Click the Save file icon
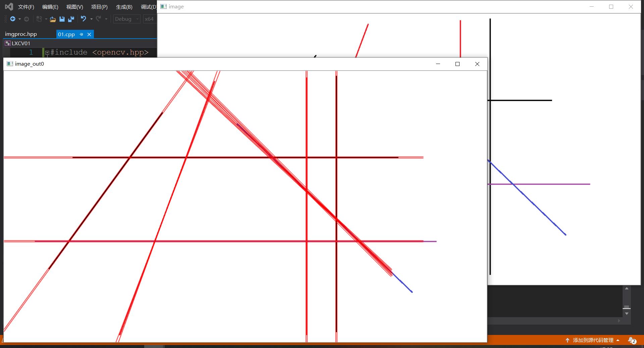This screenshot has width=644, height=348. coord(62,19)
